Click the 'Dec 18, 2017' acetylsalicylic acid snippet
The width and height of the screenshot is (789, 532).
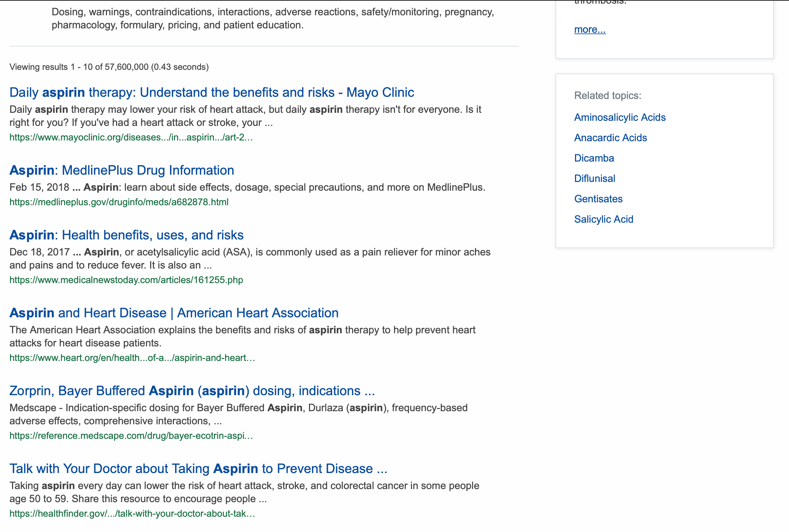(250, 259)
